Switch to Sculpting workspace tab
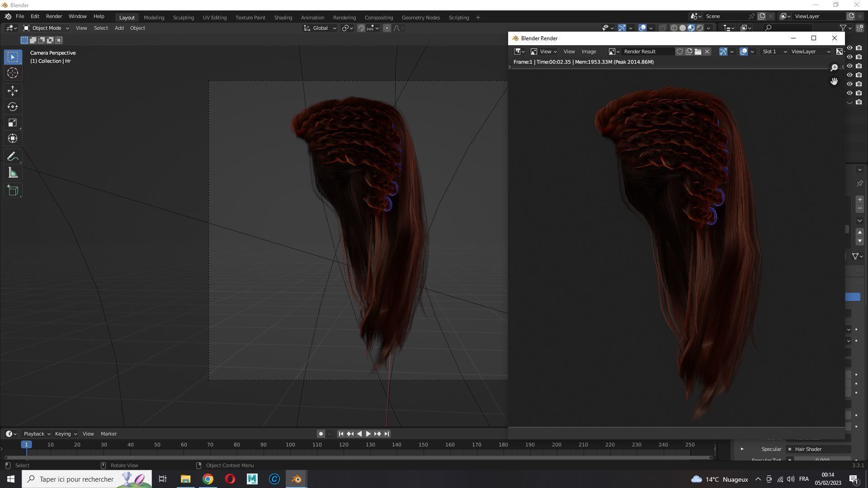Viewport: 868px width, 488px height. pyautogui.click(x=184, y=18)
